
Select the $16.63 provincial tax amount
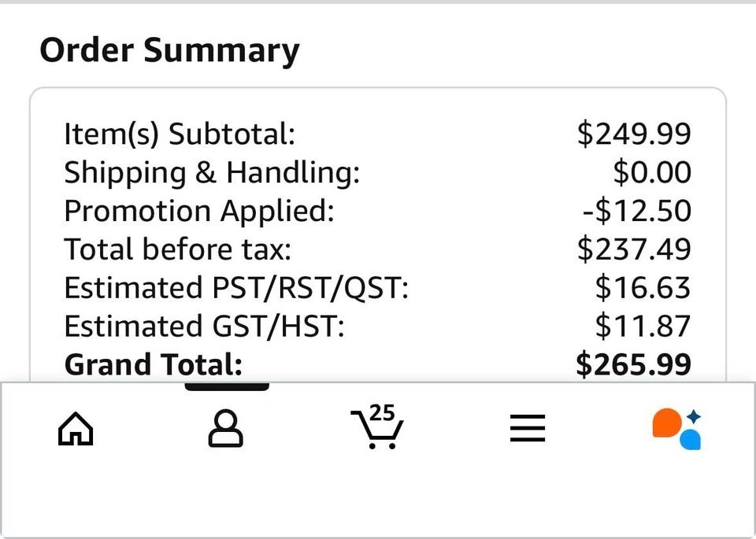pyautogui.click(x=643, y=288)
